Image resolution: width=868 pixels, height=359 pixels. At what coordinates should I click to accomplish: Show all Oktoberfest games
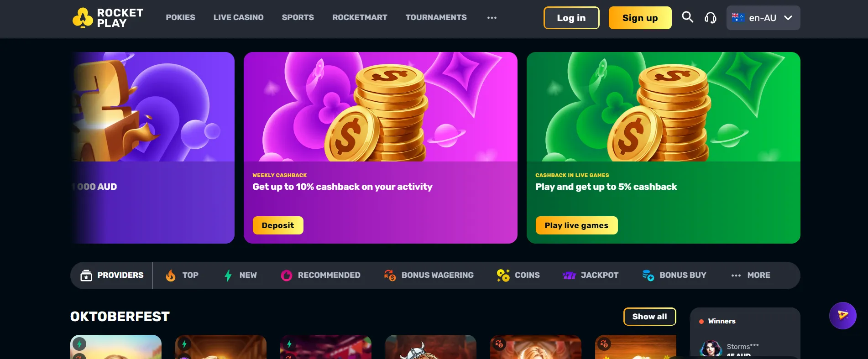649,317
